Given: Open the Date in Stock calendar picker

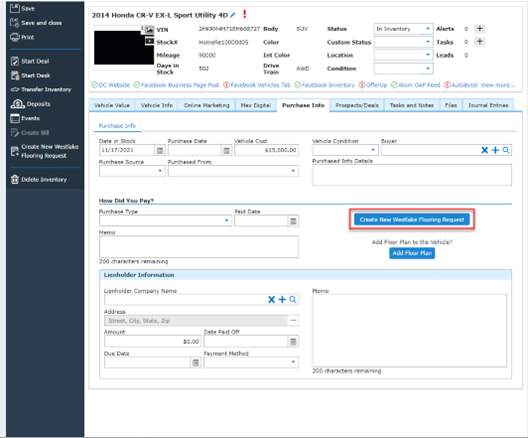Looking at the screenshot, I should point(160,150).
